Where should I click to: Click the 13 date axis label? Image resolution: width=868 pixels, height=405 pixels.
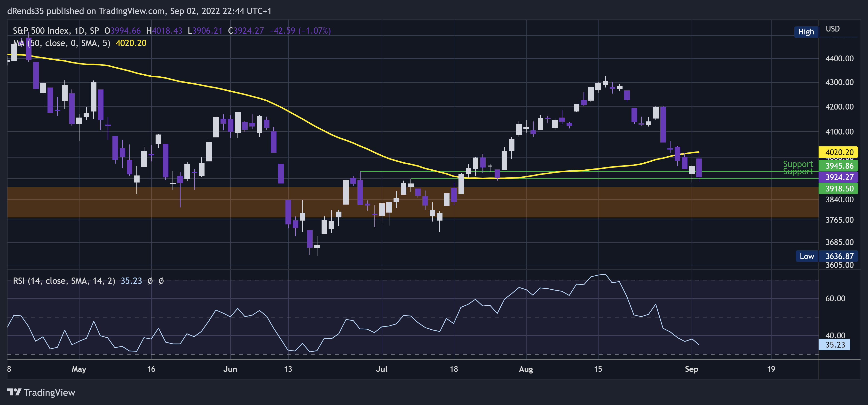tap(288, 369)
